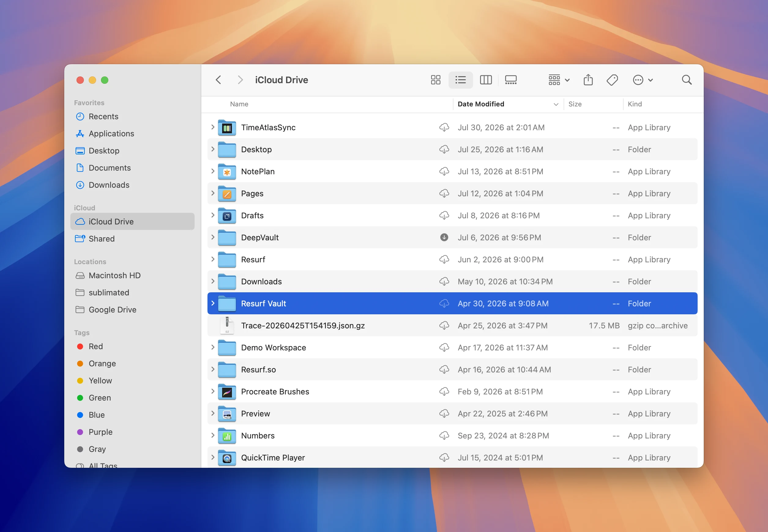This screenshot has width=768, height=532.
Task: Switch to icon grid view
Action: point(435,80)
